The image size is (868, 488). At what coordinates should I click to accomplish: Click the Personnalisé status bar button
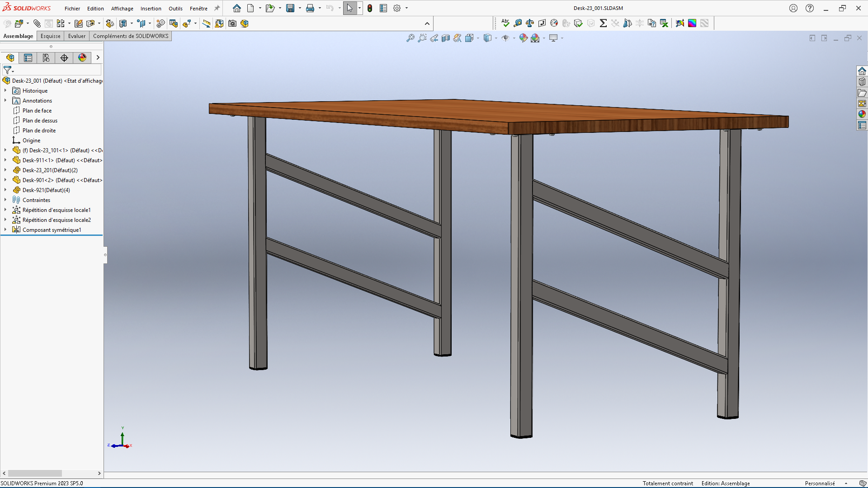click(x=820, y=483)
